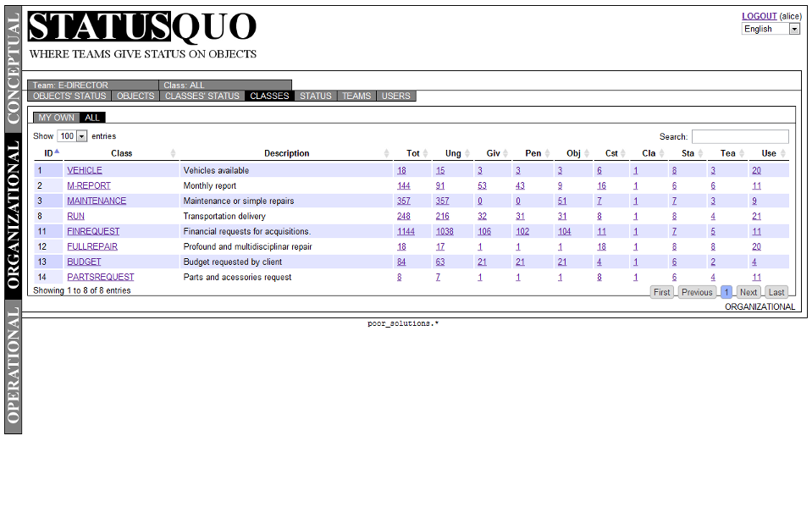
Task: Click the LOGOUT link
Action: point(760,16)
